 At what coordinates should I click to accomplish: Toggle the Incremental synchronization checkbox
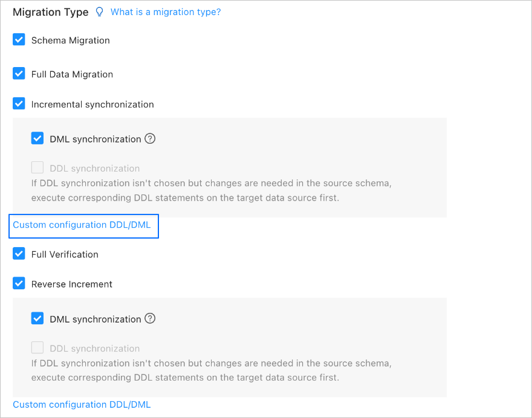coord(19,104)
